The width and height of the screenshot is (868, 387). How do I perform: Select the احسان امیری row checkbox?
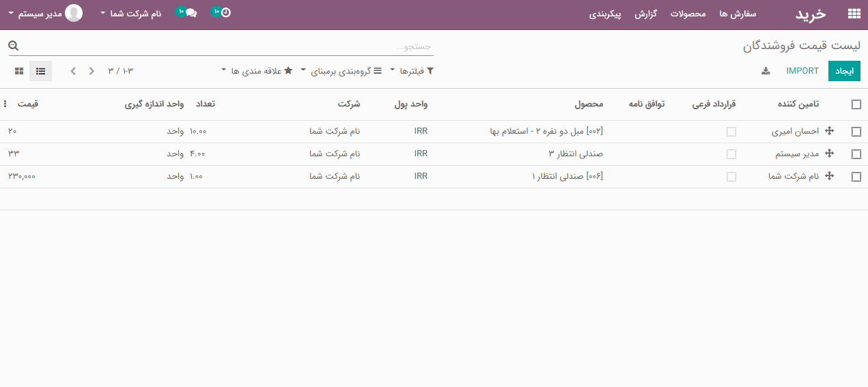pyautogui.click(x=856, y=132)
